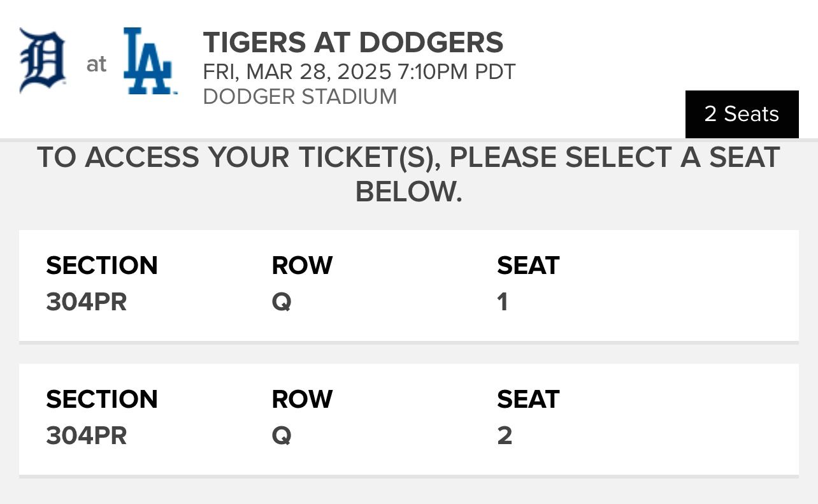This screenshot has width=818, height=504.
Task: Click ROW label in the second seat card
Action: (x=302, y=400)
